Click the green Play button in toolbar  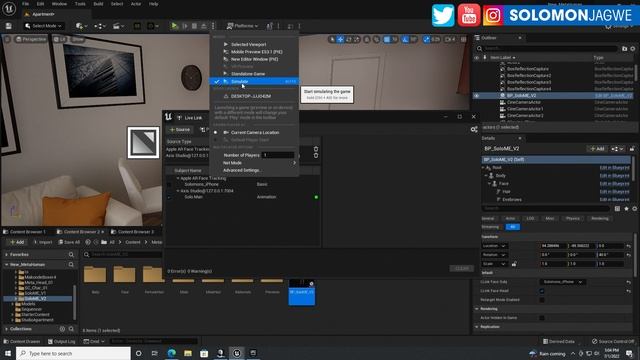point(174,26)
